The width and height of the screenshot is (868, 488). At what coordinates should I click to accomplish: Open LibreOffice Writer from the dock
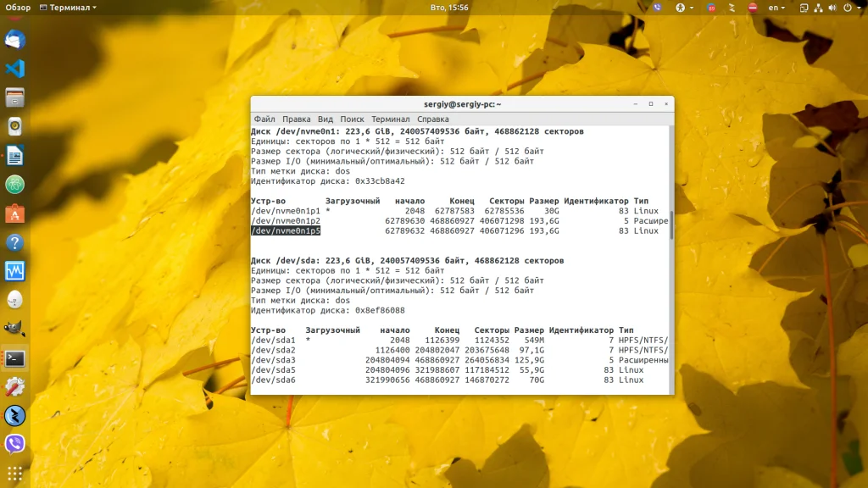coord(15,156)
